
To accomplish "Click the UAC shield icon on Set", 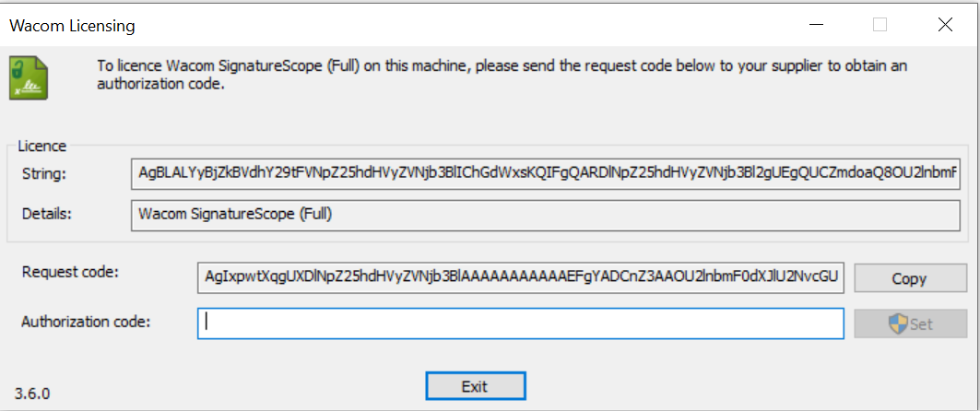I will pos(898,323).
